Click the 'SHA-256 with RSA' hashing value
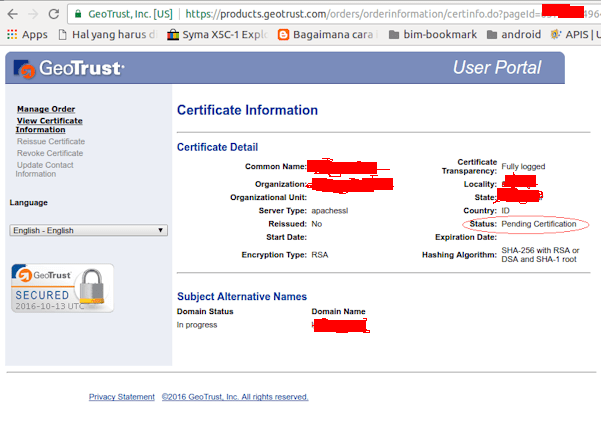 [x=540, y=255]
